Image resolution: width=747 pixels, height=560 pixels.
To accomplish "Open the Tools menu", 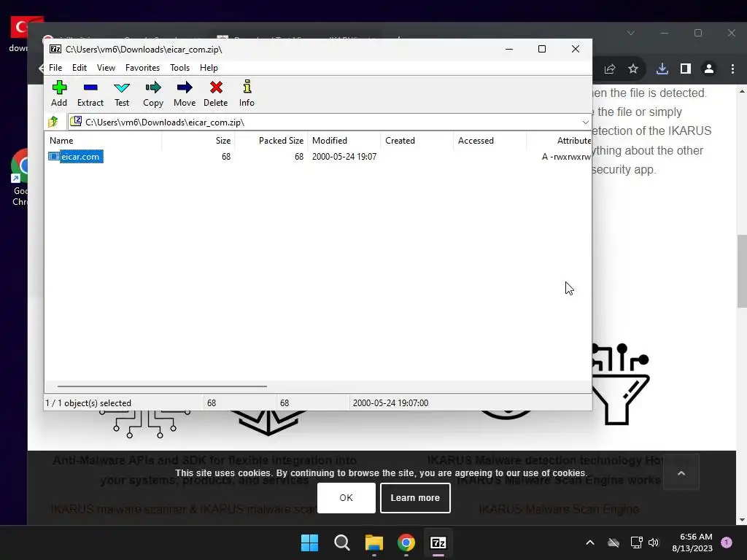I will (180, 68).
